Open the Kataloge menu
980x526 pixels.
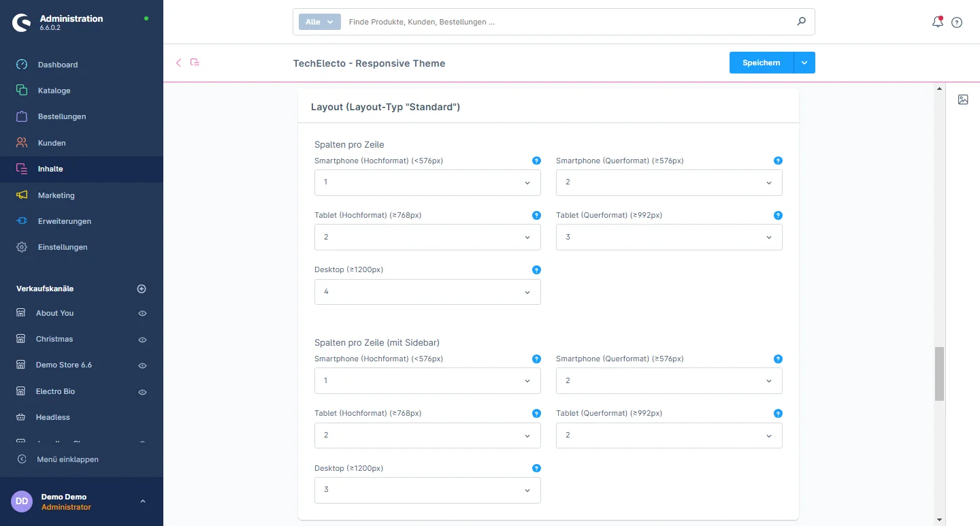point(54,91)
